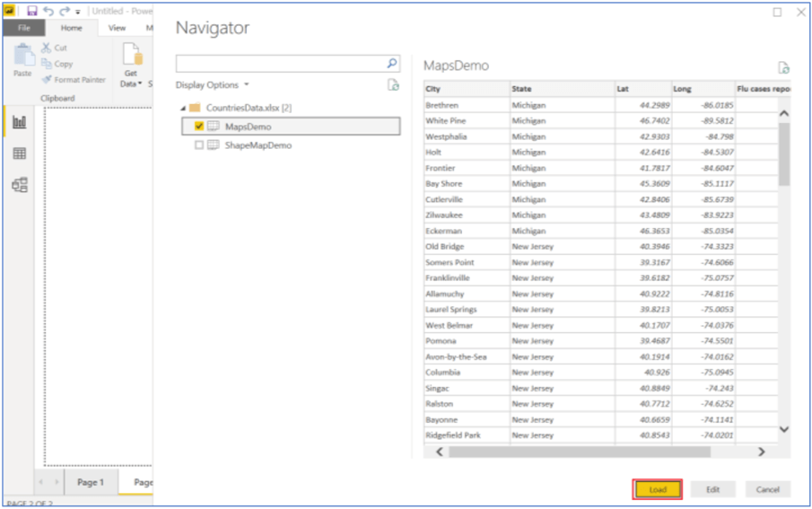Open Data view table icon in sidebar
This screenshot has width=812, height=509.
point(20,154)
